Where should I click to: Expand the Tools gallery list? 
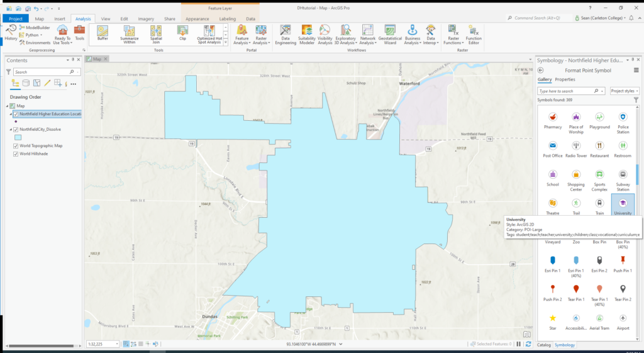[x=226, y=42]
